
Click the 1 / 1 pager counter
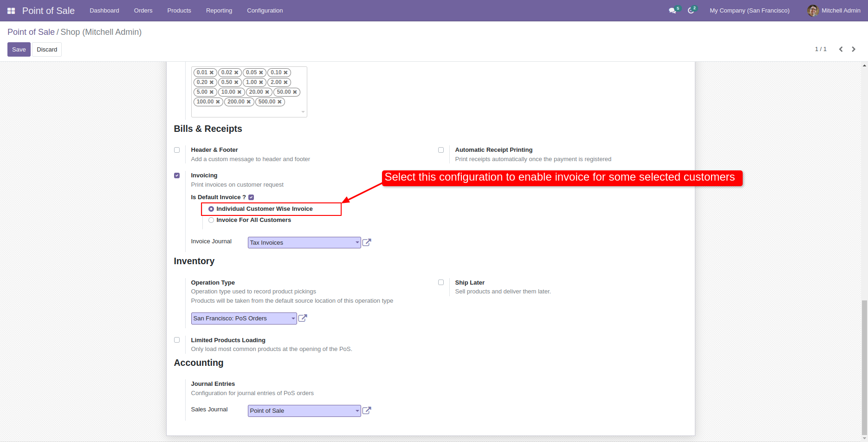[821, 49]
